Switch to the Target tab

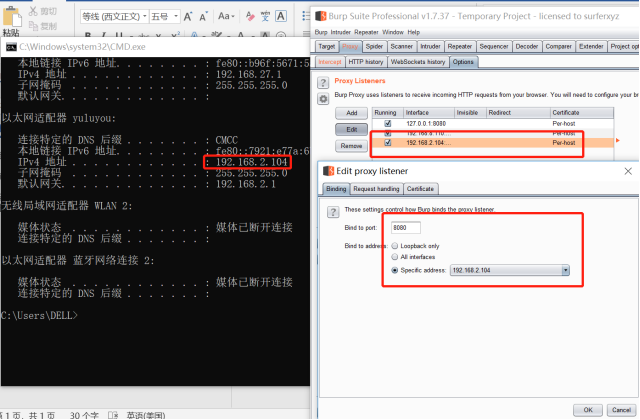point(327,47)
